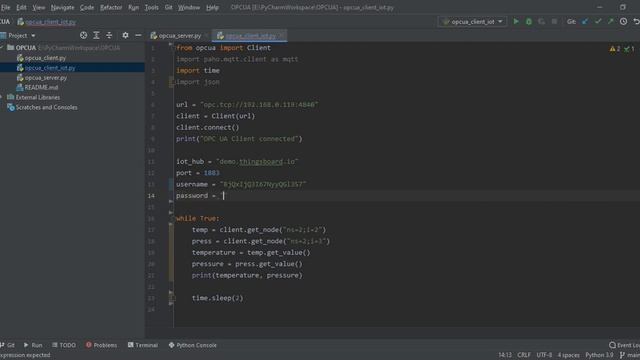Push commits with the green arrow icon

(611, 22)
